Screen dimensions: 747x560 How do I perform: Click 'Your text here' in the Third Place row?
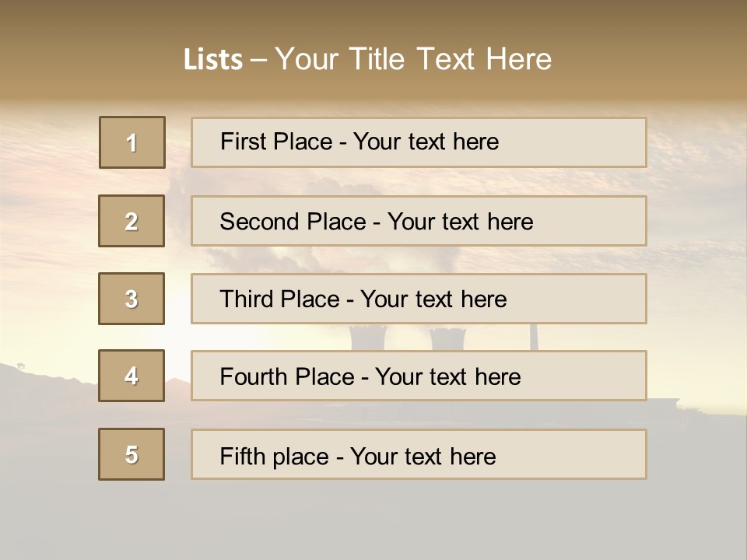coord(433,299)
